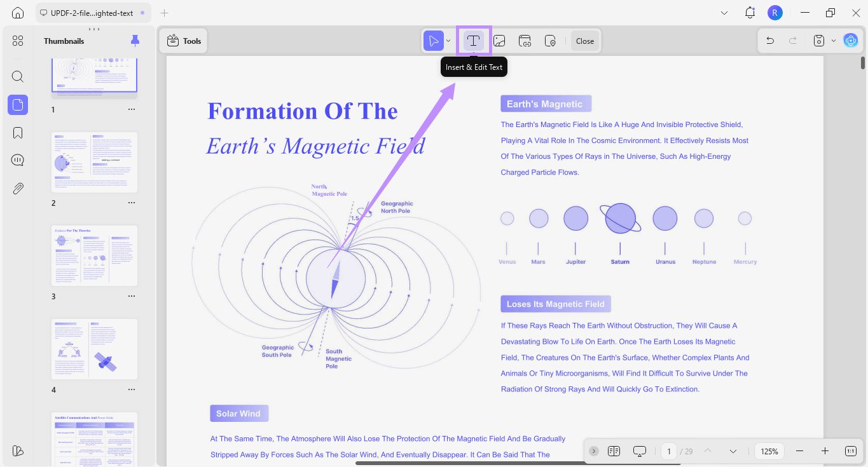Open the layers icon at sidebar bottom
This screenshot has height=467, width=868.
point(18,450)
